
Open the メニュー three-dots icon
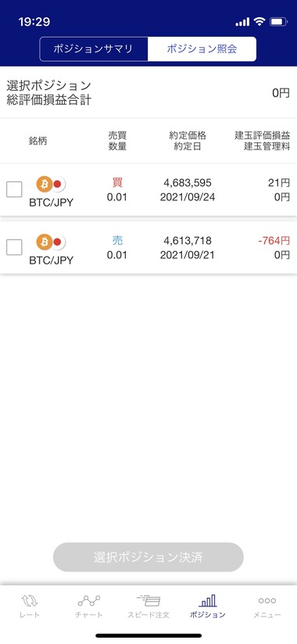pos(267,600)
